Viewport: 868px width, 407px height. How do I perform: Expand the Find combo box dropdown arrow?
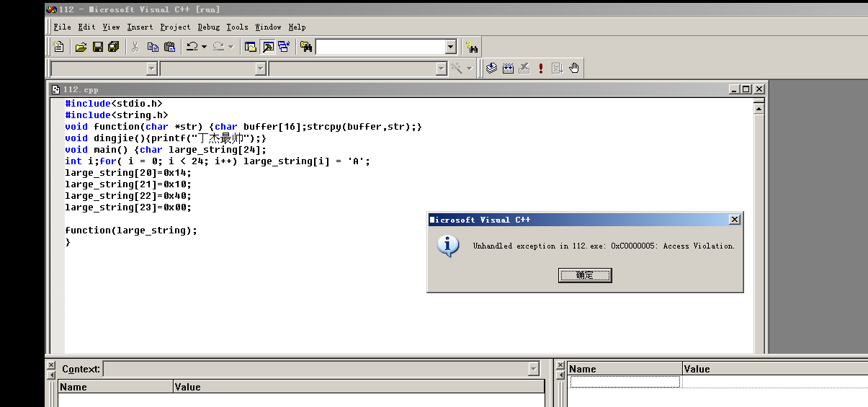[x=451, y=47]
